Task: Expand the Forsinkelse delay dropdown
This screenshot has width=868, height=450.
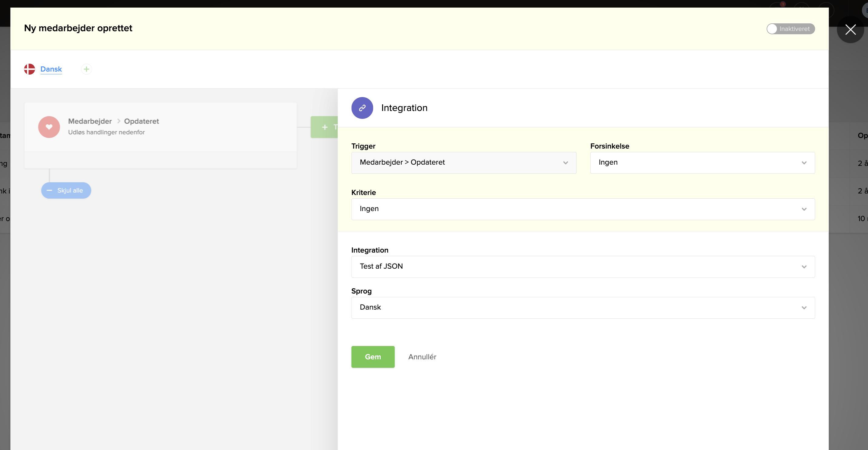Action: [x=702, y=163]
